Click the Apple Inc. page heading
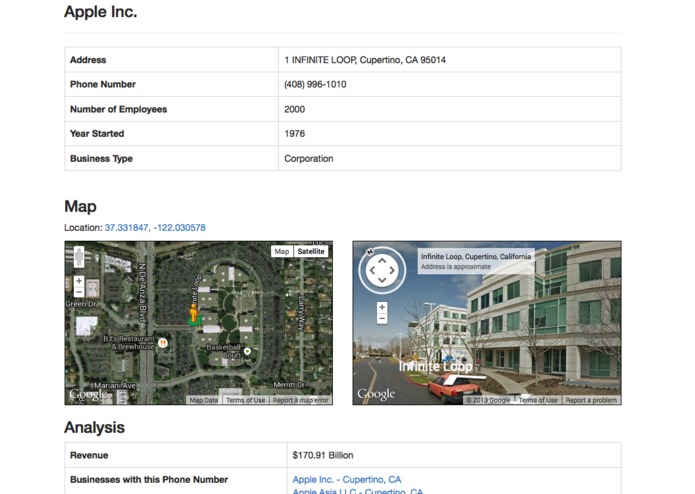The height and width of the screenshot is (494, 695). pyautogui.click(x=101, y=12)
